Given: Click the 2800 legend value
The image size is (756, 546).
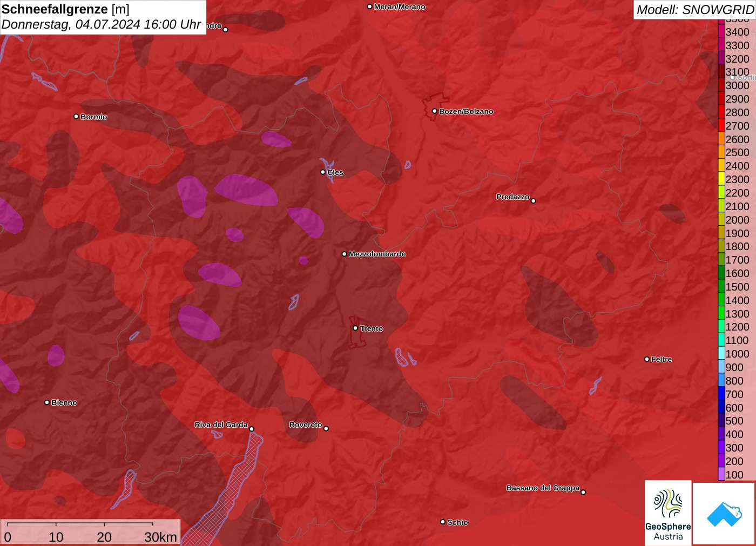Looking at the screenshot, I should point(738,112).
